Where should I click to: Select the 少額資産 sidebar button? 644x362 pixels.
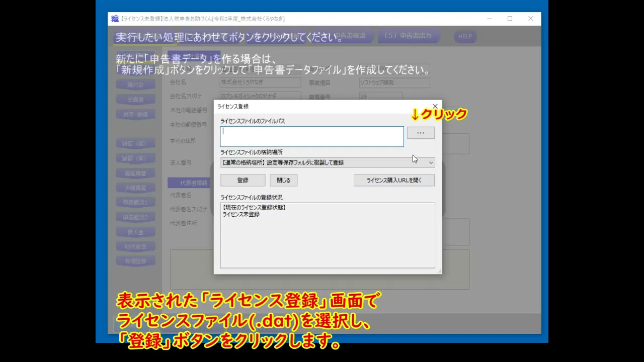135,188
